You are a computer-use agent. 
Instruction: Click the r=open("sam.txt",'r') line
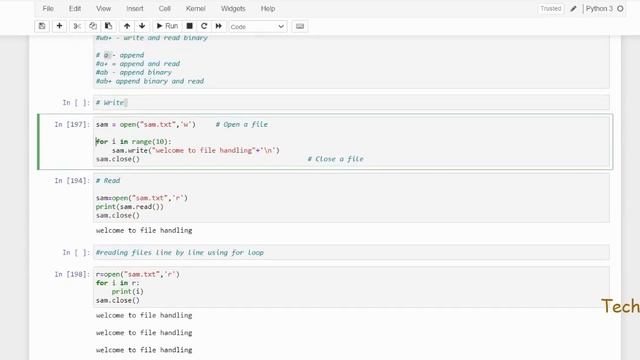(x=138, y=274)
